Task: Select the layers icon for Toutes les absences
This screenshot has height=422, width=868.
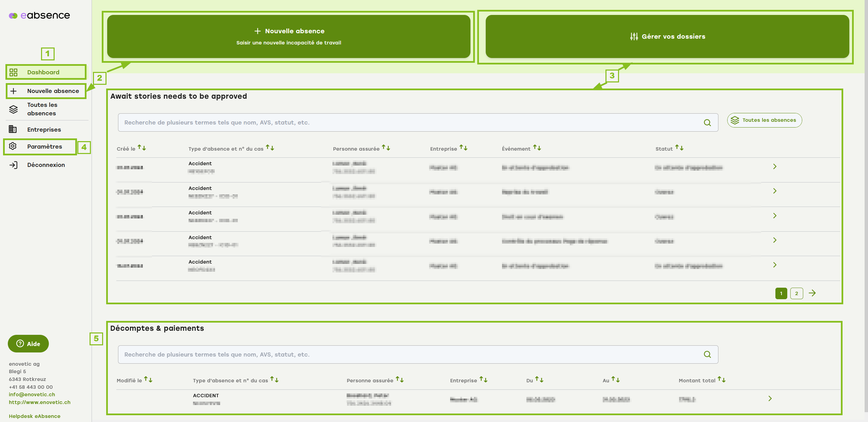Action: [x=14, y=109]
